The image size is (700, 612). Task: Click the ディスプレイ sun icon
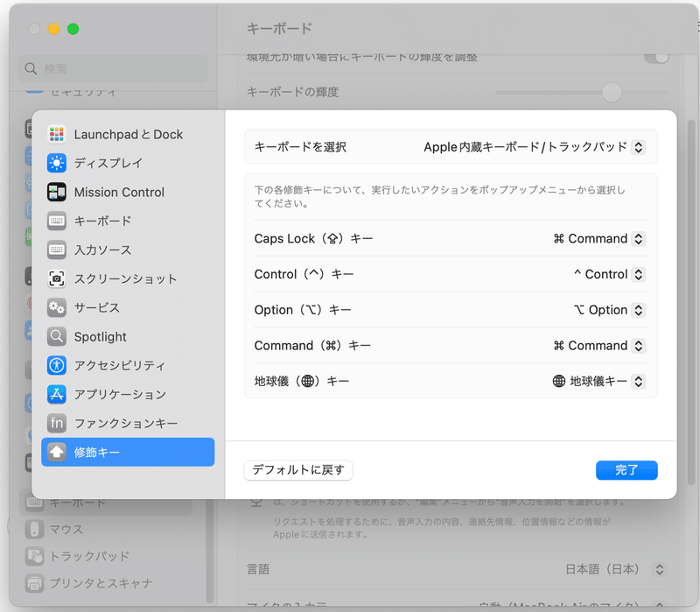(x=57, y=163)
